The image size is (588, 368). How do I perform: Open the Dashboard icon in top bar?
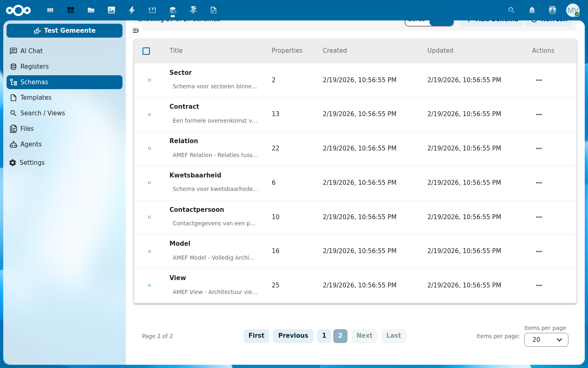pos(71,10)
